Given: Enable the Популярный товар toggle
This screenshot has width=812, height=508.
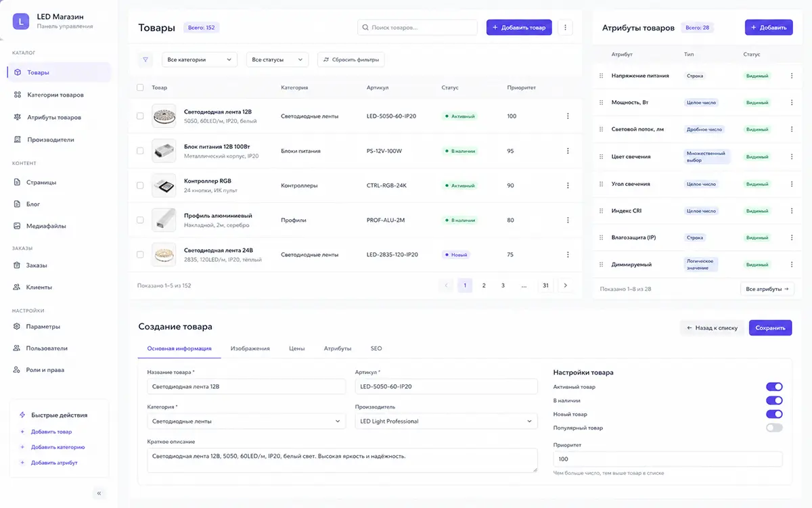Looking at the screenshot, I should (x=774, y=428).
